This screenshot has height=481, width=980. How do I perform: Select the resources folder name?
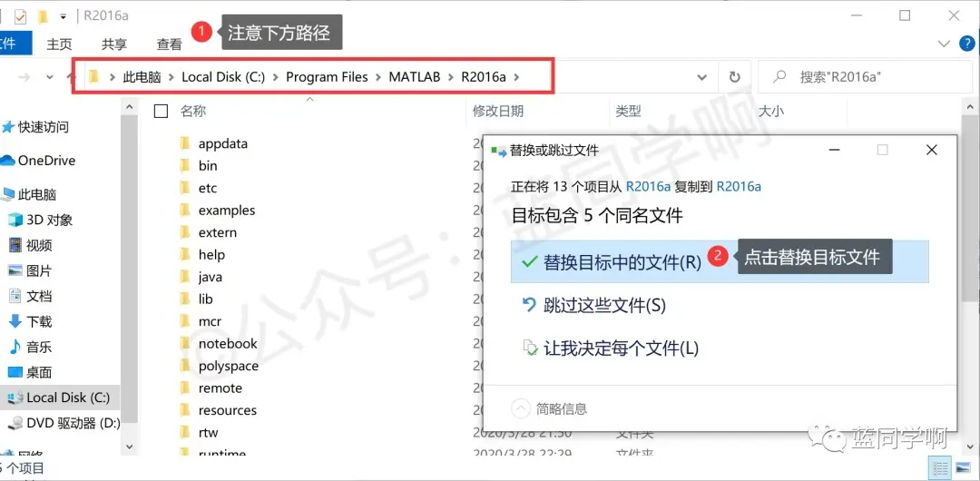(228, 410)
